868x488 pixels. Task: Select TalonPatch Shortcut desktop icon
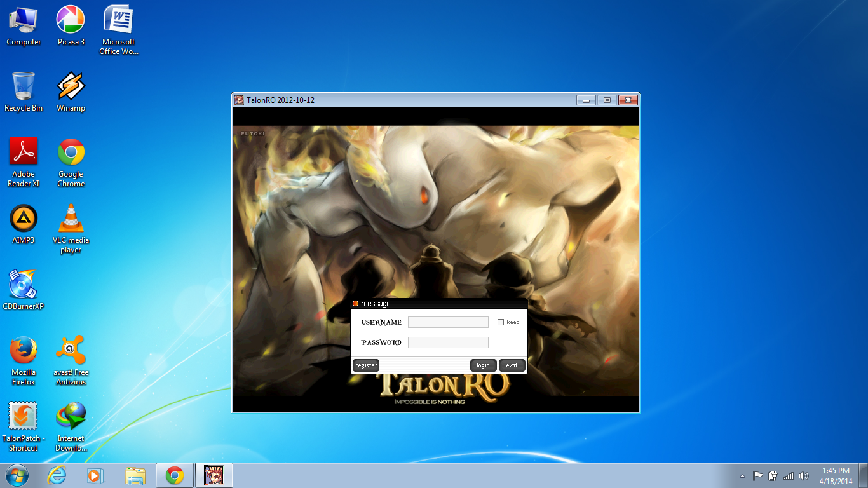[x=24, y=427]
